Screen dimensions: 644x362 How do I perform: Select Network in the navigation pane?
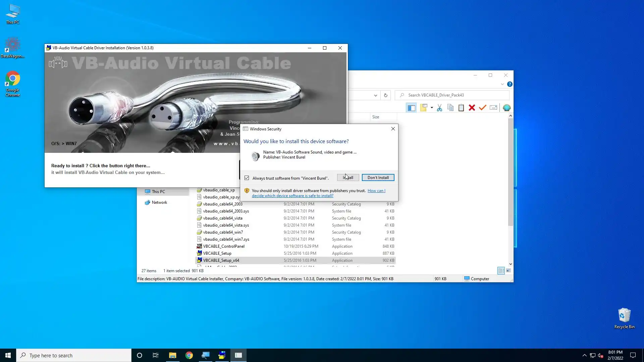pos(159,202)
